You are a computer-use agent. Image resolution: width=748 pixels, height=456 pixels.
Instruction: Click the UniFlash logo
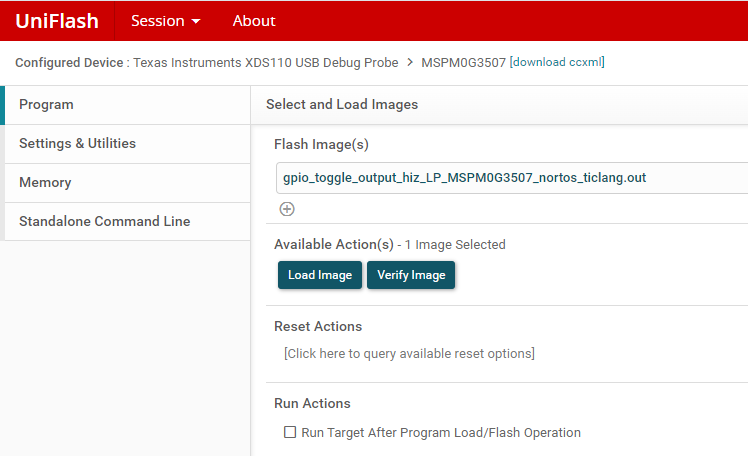[x=57, y=20]
